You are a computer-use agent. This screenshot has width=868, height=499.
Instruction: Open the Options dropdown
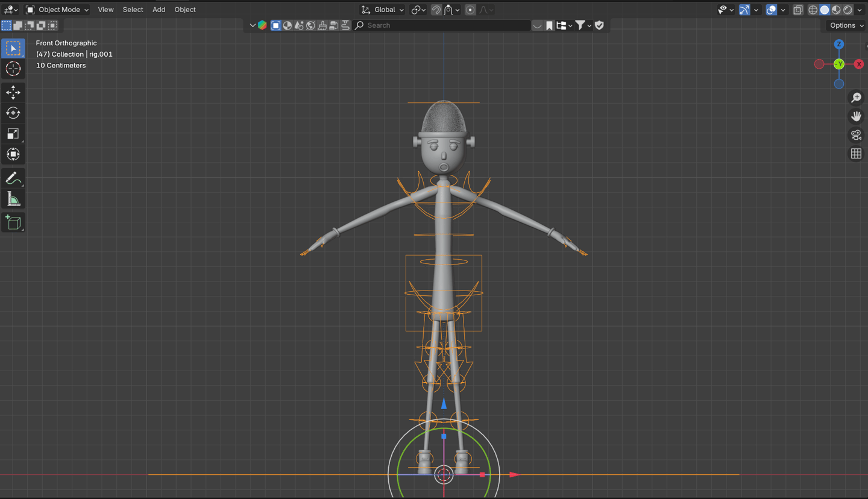tap(846, 25)
